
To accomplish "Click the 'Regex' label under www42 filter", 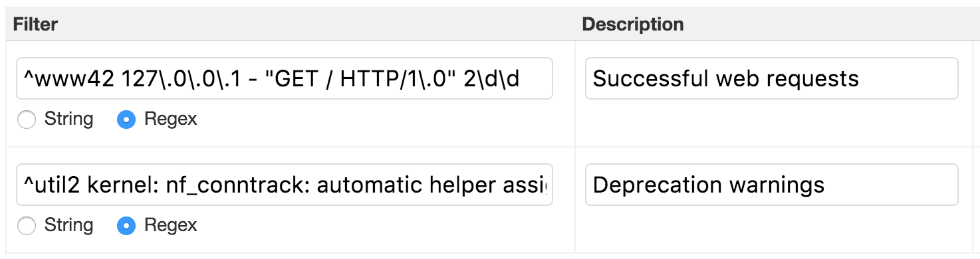I will click(x=170, y=120).
